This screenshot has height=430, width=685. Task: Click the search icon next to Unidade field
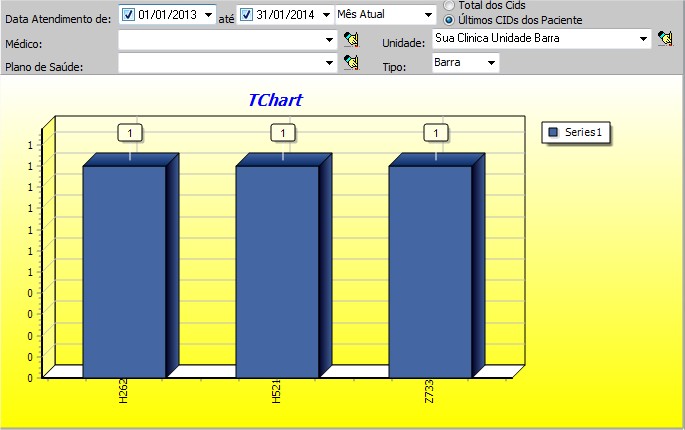665,39
